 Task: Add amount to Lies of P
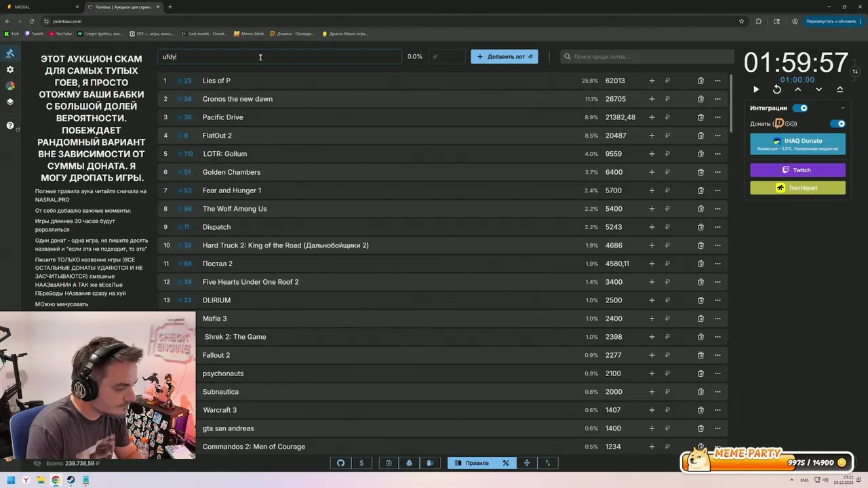coord(652,81)
